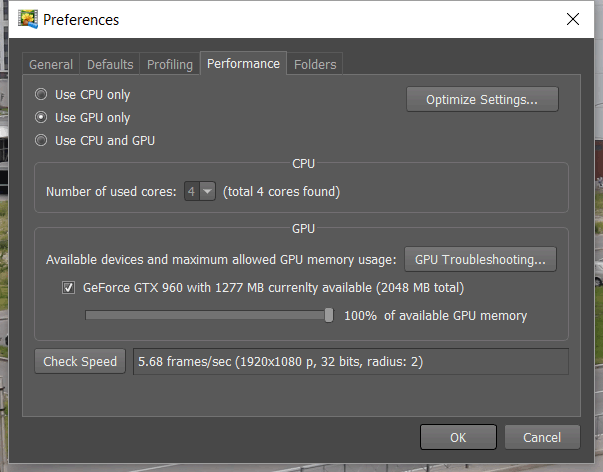The height and width of the screenshot is (472, 603).
Task: Confirm preferences with the OK button
Action: (x=458, y=437)
